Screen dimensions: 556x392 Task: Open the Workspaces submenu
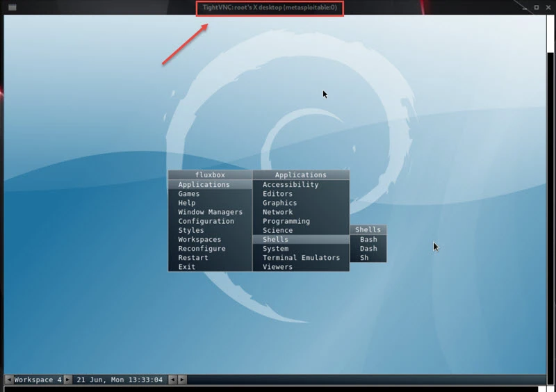click(210, 240)
